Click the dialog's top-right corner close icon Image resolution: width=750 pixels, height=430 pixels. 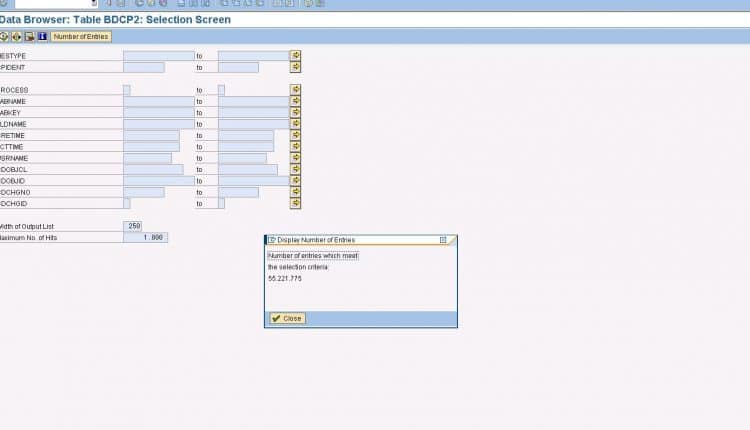tap(443, 240)
